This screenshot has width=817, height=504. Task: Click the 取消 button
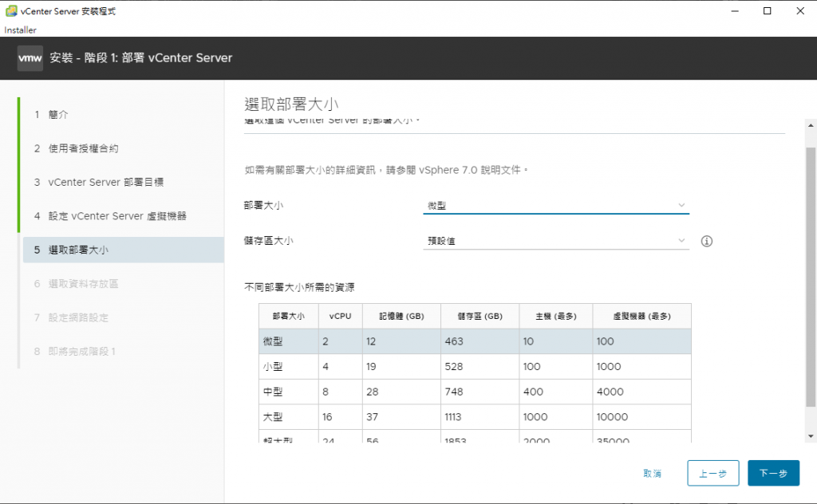652,473
